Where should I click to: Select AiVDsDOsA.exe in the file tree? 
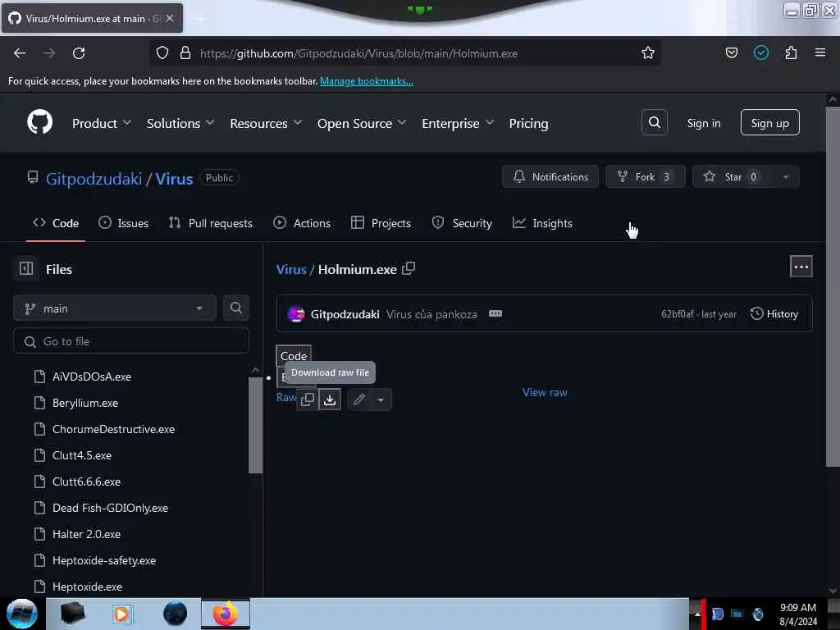(92, 377)
